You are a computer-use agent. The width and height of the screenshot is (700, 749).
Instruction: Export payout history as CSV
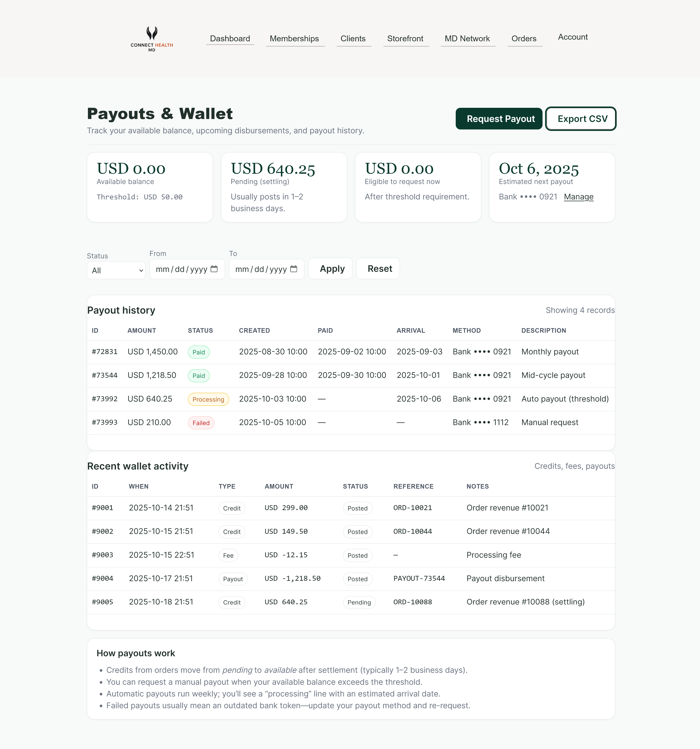(x=581, y=119)
